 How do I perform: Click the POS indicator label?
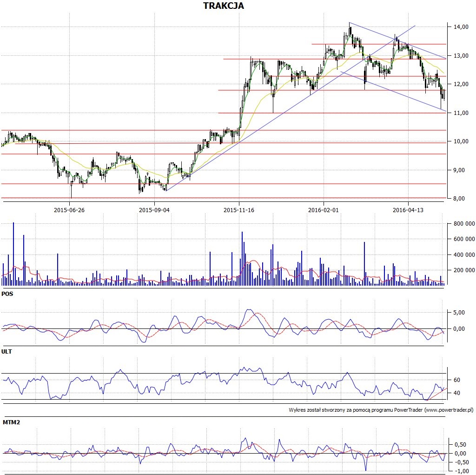pos(7,294)
